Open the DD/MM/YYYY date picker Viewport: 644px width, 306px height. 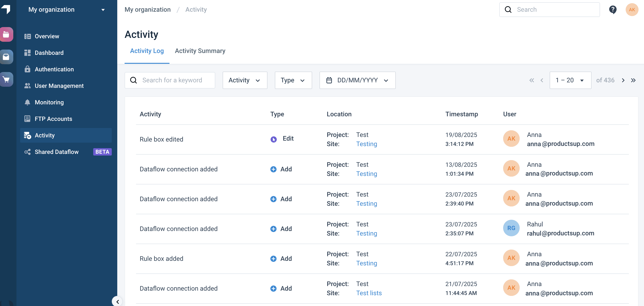point(357,80)
